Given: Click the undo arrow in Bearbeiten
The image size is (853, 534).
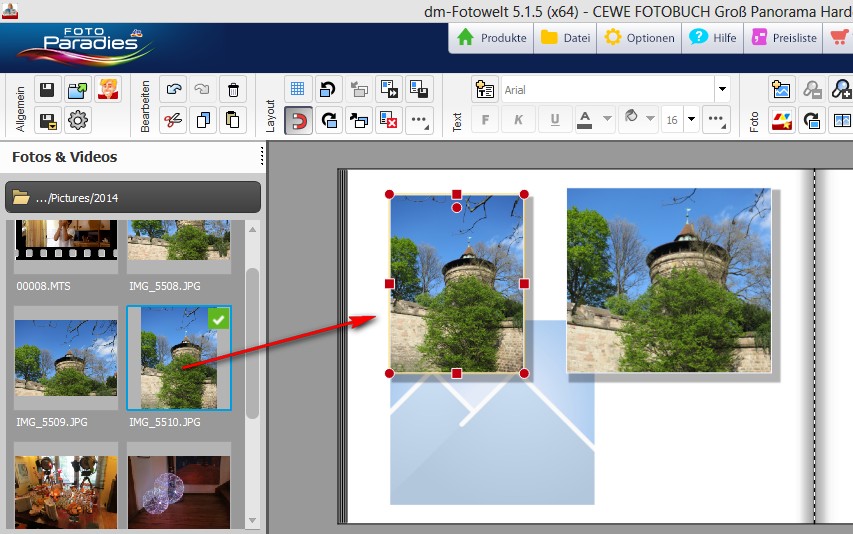Looking at the screenshot, I should pyautogui.click(x=174, y=90).
